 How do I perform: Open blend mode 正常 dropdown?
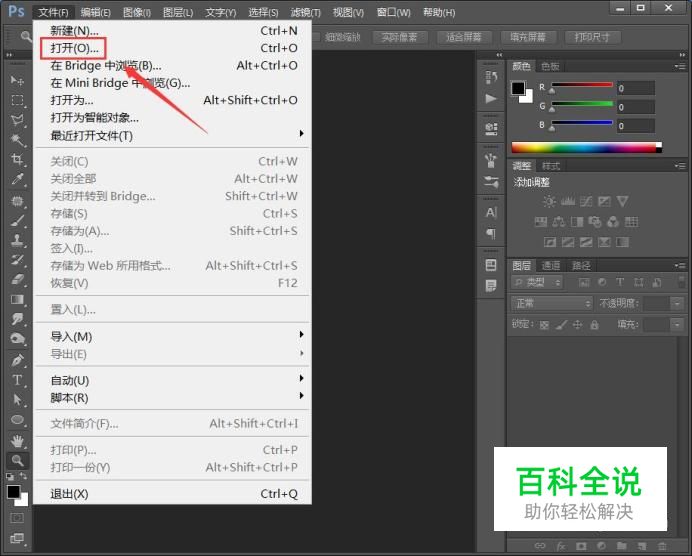click(x=552, y=303)
